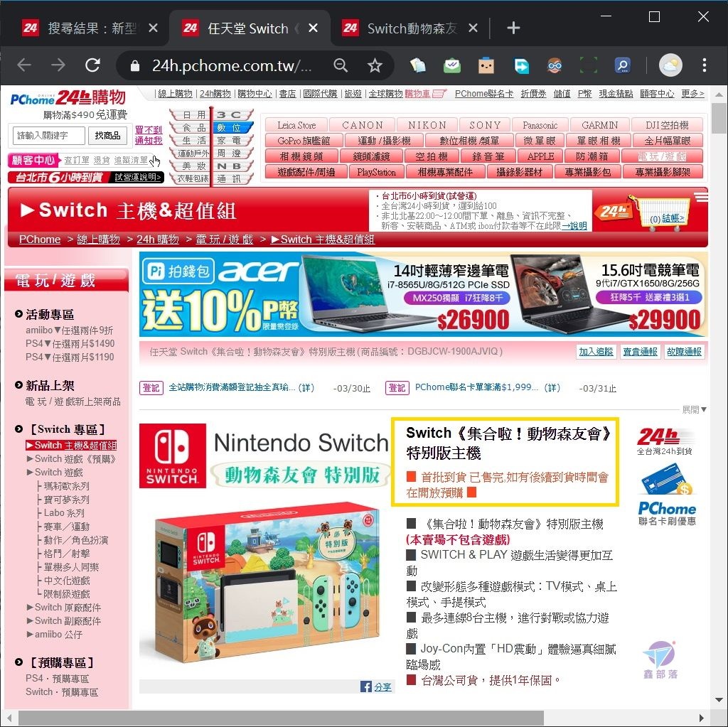The width and height of the screenshot is (728, 727).
Task: Expand the Switch 副廠配件 sidebar item
Action: (x=63, y=620)
